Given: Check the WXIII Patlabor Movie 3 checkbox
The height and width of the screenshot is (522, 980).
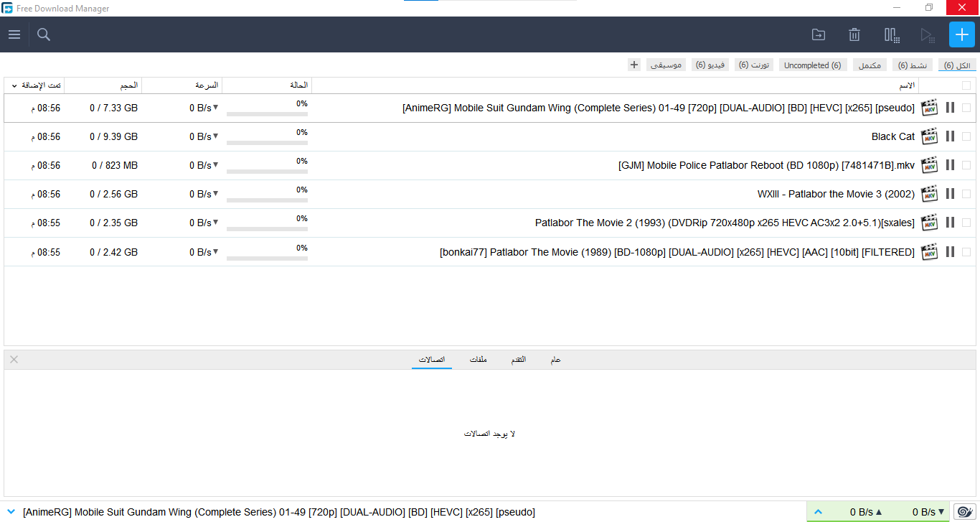Looking at the screenshot, I should [x=966, y=194].
